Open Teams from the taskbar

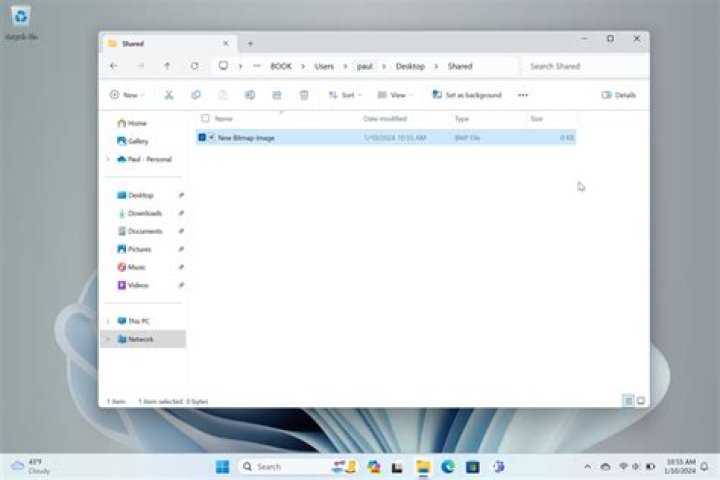point(499,467)
